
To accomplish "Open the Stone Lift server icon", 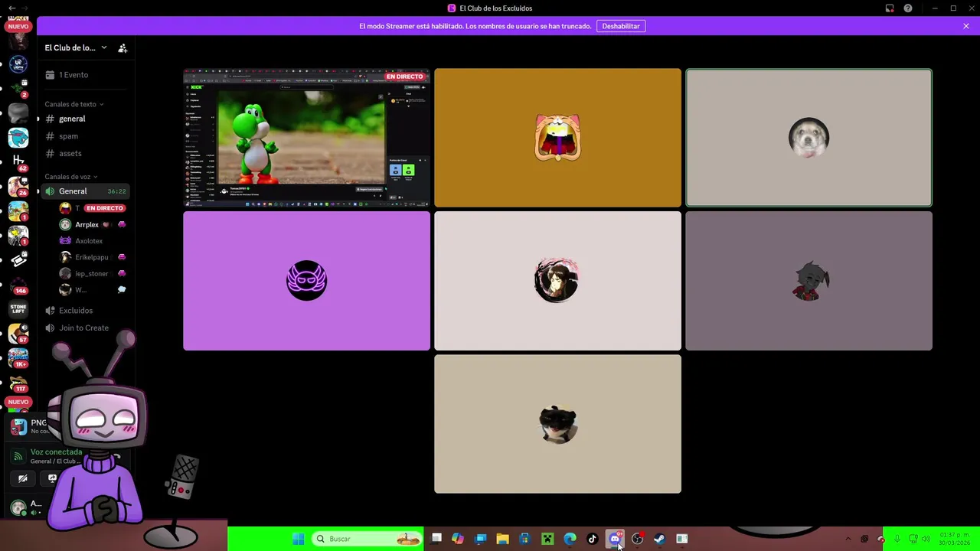I will [x=18, y=309].
